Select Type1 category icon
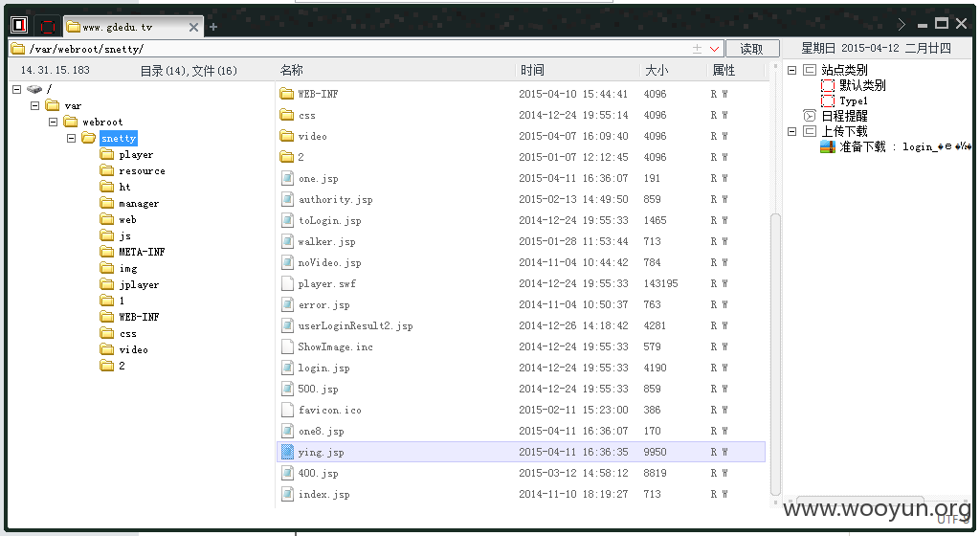The width and height of the screenshot is (980, 536). pos(828,100)
